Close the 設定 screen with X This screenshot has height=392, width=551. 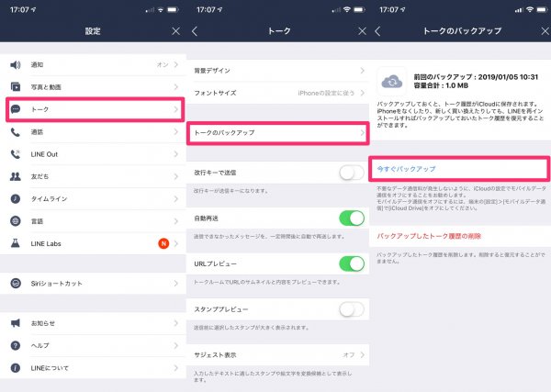(x=176, y=31)
